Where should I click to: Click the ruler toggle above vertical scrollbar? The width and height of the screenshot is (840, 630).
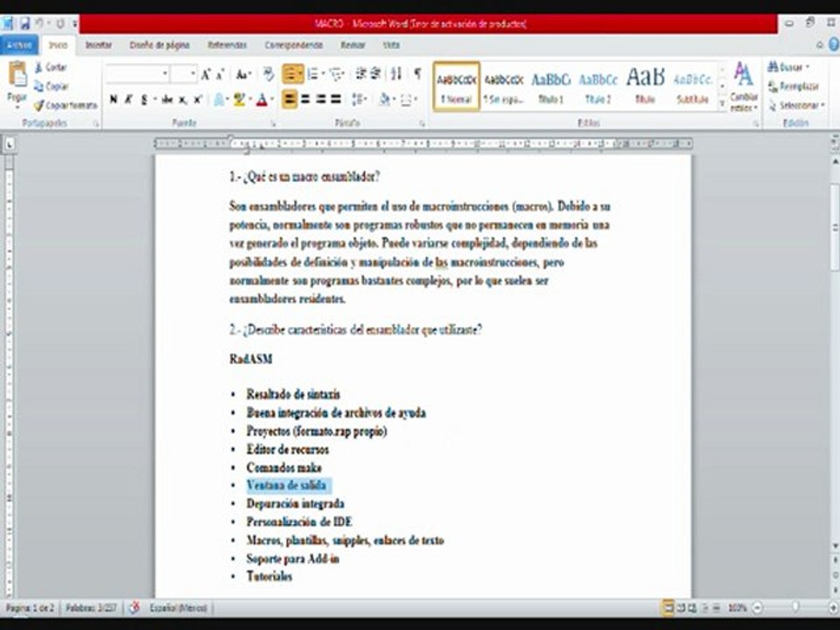click(835, 143)
